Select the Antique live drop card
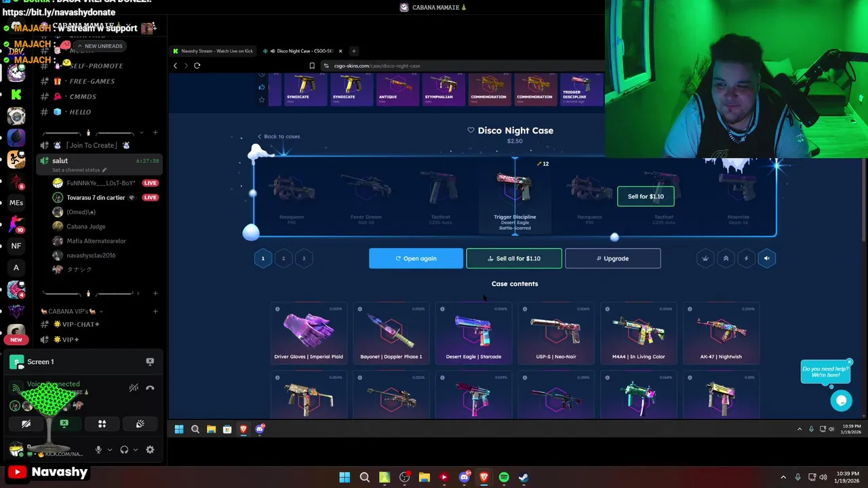 397,89
